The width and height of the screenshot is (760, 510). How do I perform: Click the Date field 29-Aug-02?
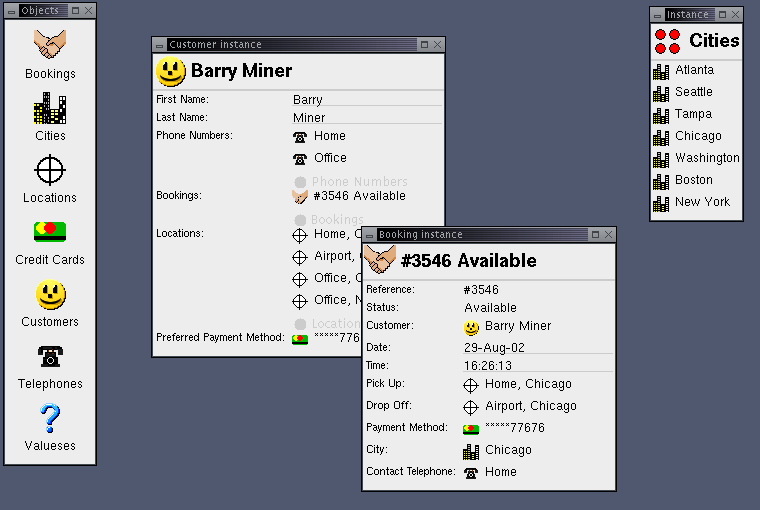click(x=537, y=348)
